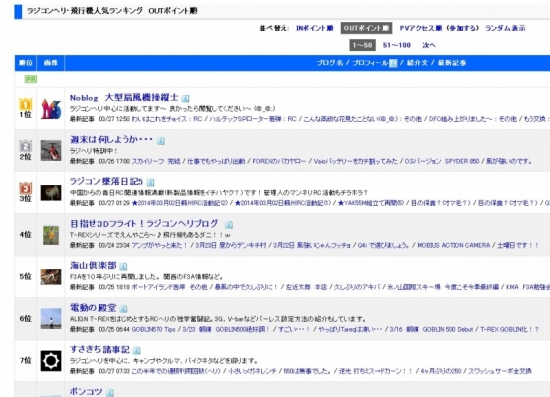Click the 順位 column header

pos(25,63)
